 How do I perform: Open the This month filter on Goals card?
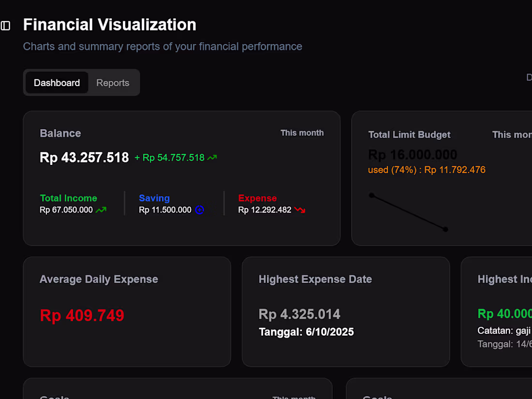(x=294, y=397)
